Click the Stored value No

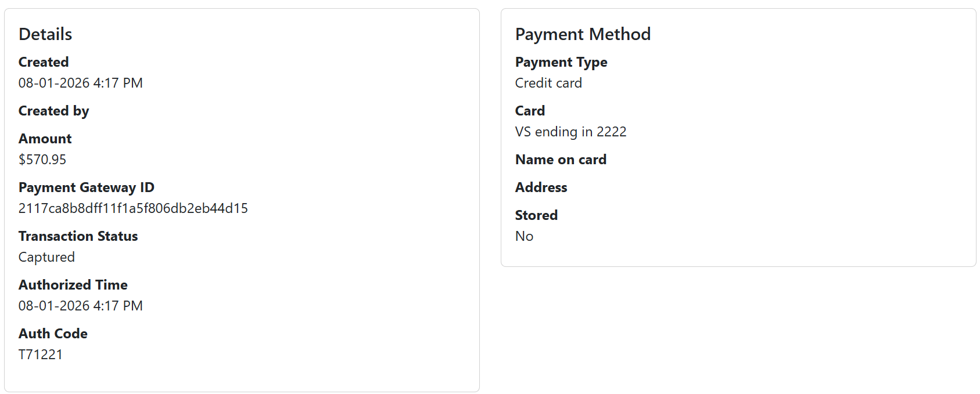524,236
